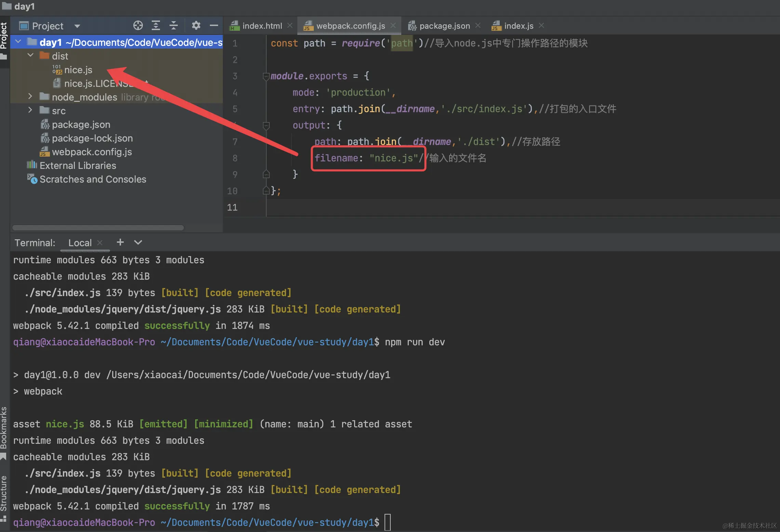
Task: Click the Collapse All icon in Project panel
Action: 174,26
